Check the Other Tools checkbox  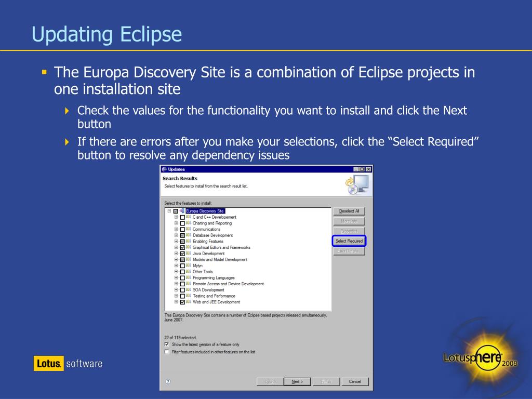click(182, 272)
